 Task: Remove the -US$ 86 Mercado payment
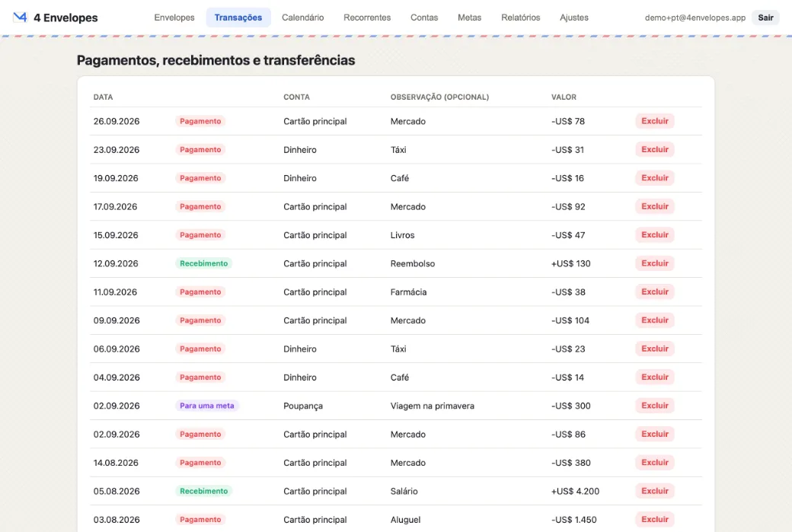click(x=655, y=434)
